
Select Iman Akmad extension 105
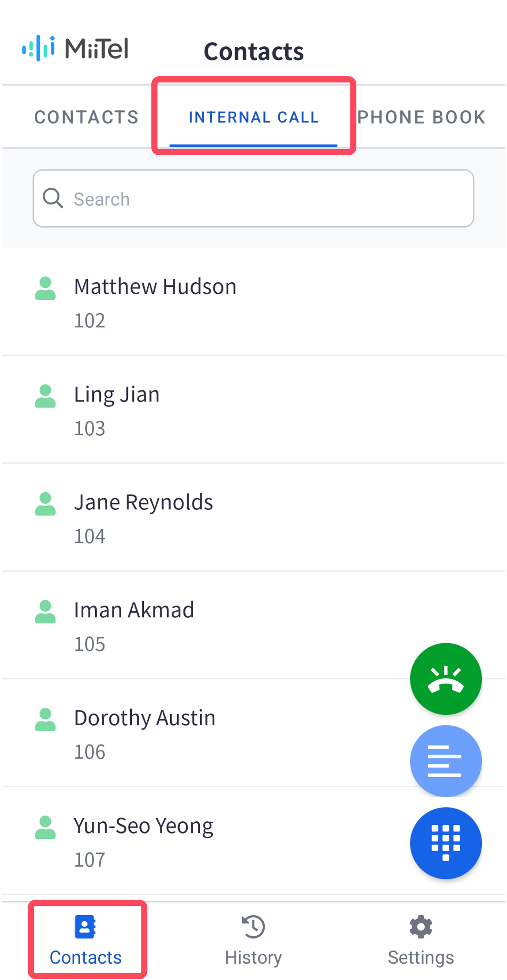coord(253,625)
